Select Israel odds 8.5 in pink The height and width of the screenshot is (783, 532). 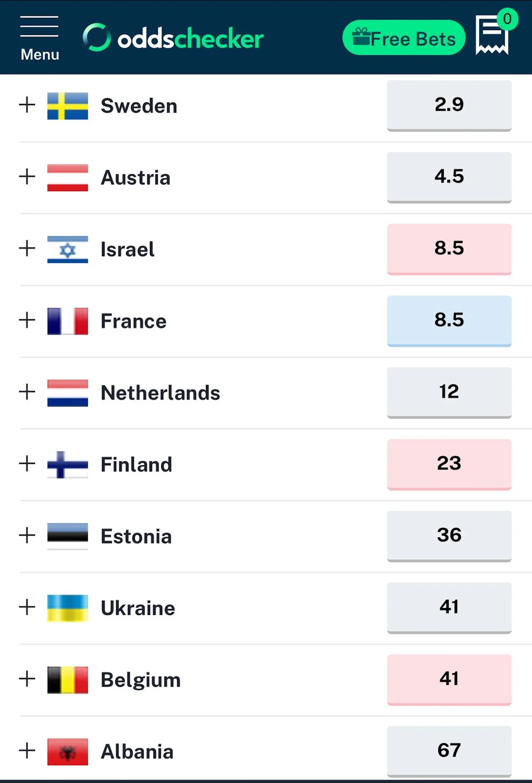(449, 249)
